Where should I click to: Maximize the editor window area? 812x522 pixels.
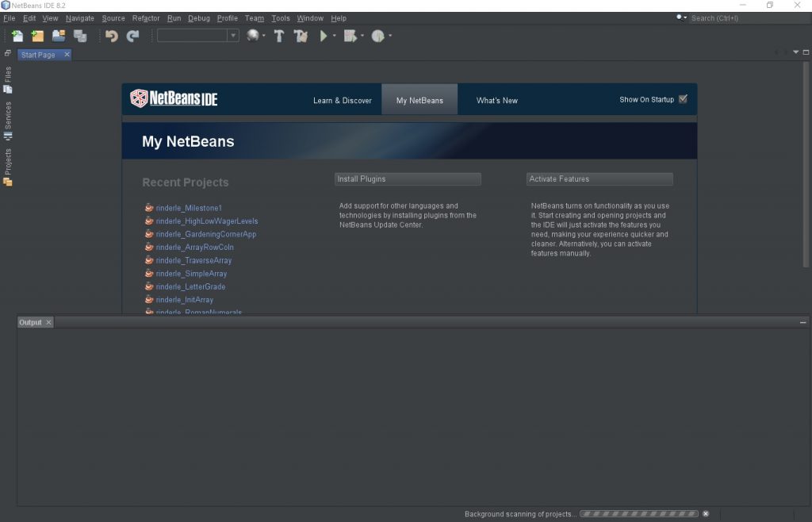tap(806, 52)
